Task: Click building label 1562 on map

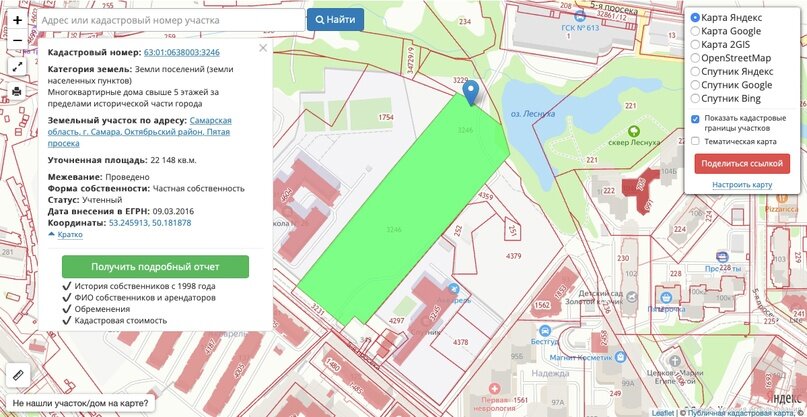Action: 542,305
